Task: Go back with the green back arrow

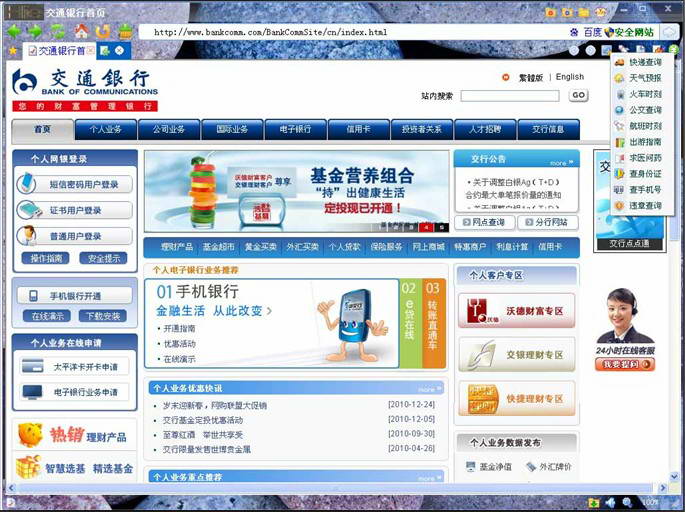Action: (x=14, y=31)
